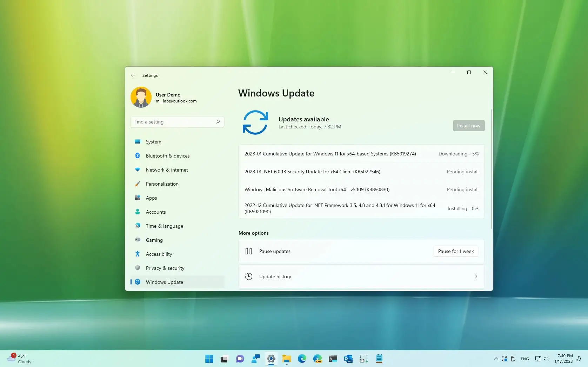Image resolution: width=588 pixels, height=367 pixels.
Task: Click the Settings window vertical scrollbar
Action: tap(492, 169)
